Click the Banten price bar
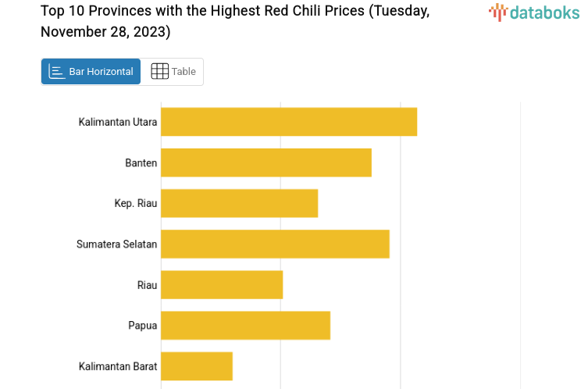Screen dimensions: 588x389 266,162
